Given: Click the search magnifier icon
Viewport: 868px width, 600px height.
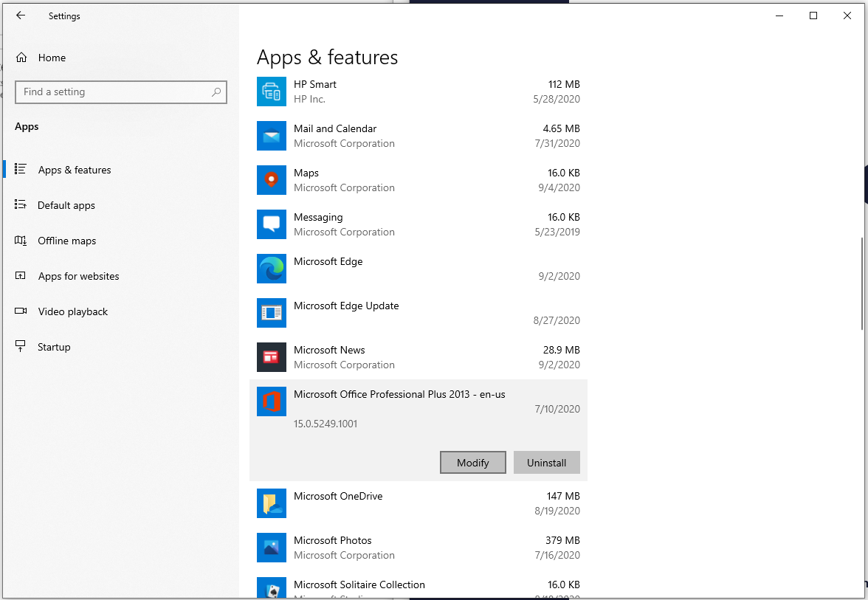Looking at the screenshot, I should [x=216, y=92].
